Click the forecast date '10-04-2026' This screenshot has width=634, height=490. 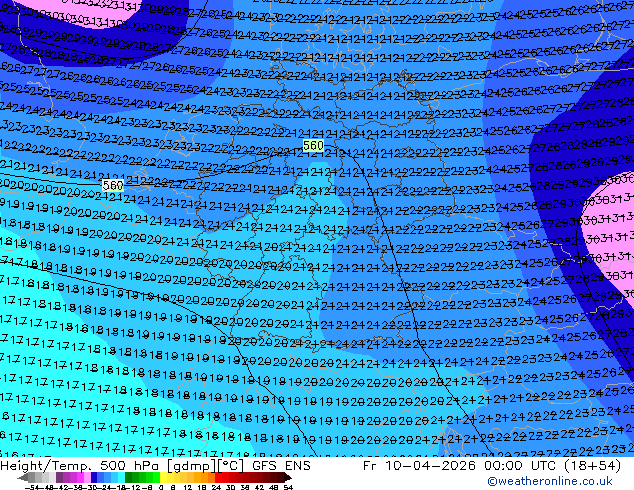430,465
